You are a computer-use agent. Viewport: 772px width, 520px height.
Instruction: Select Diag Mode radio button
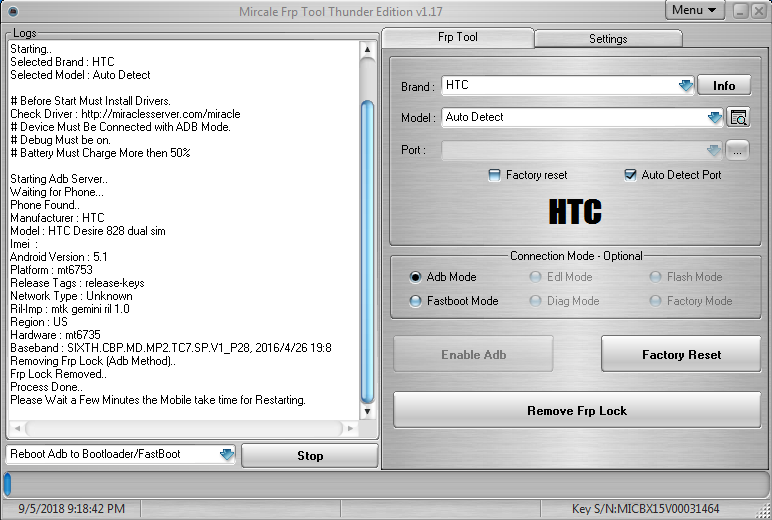535,301
